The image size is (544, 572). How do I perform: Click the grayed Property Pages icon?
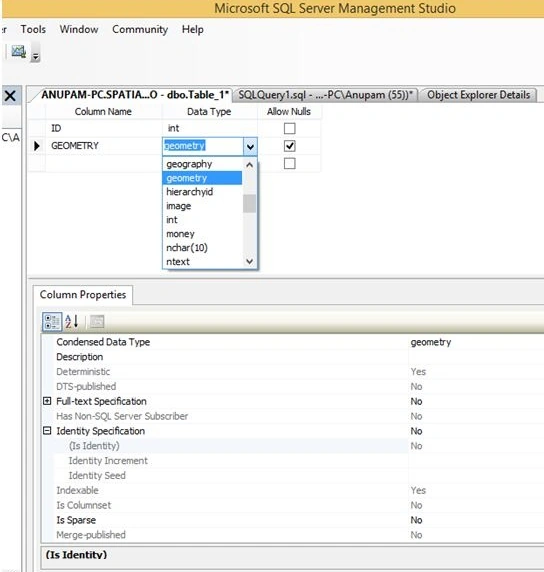tap(97, 321)
